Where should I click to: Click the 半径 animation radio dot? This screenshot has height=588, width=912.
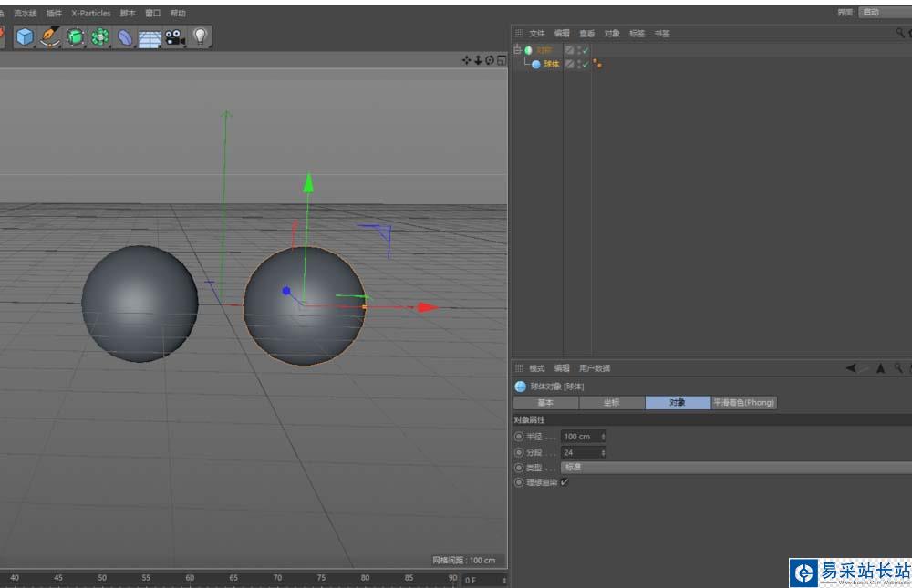coord(520,437)
